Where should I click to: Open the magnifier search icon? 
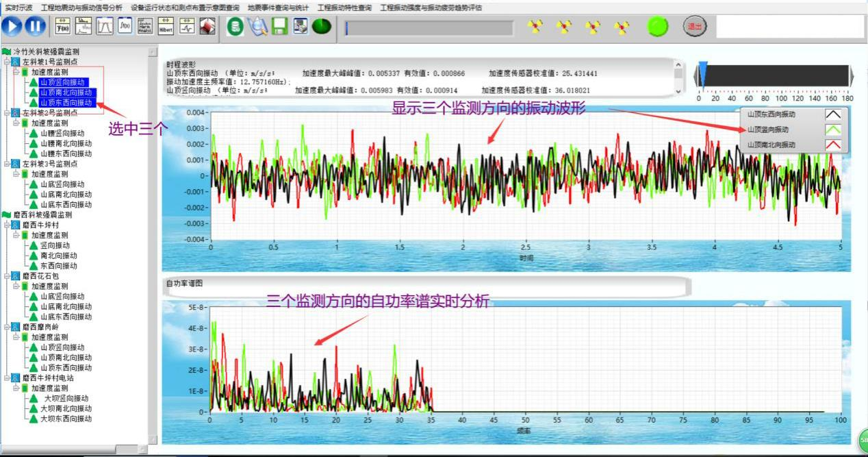point(257,27)
